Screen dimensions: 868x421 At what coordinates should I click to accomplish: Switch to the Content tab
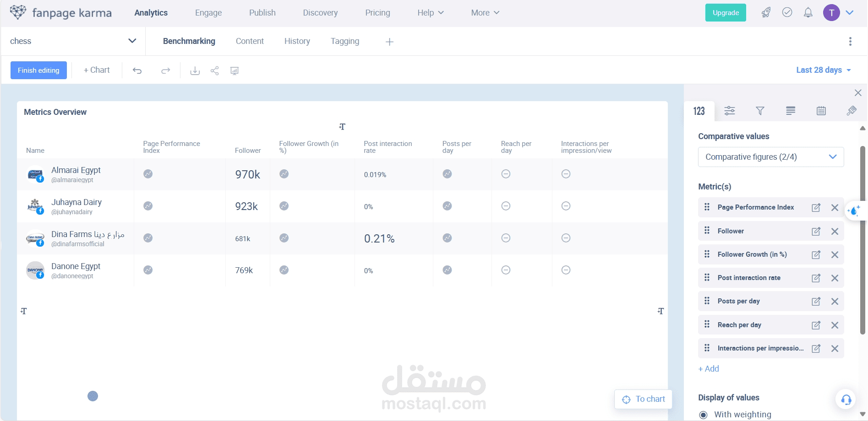point(250,41)
